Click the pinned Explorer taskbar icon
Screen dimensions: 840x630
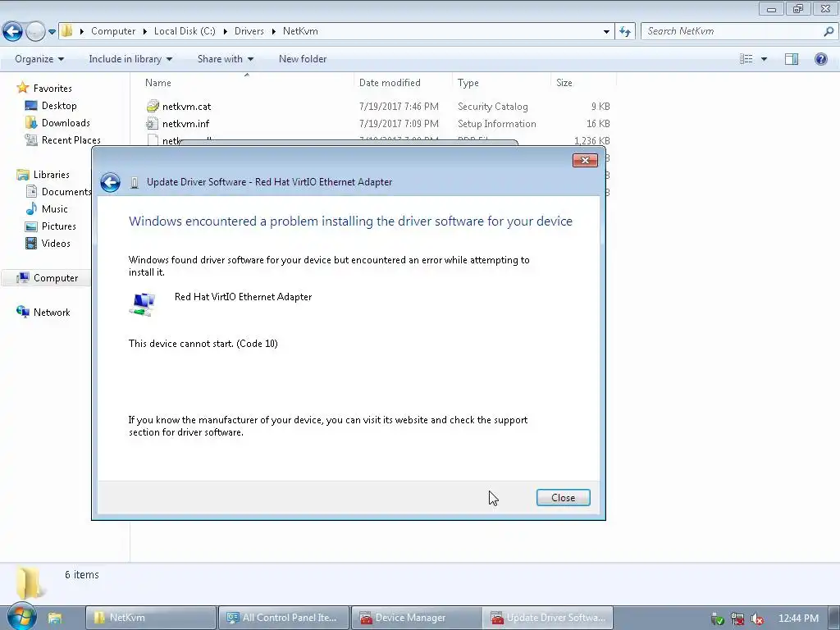(55, 618)
